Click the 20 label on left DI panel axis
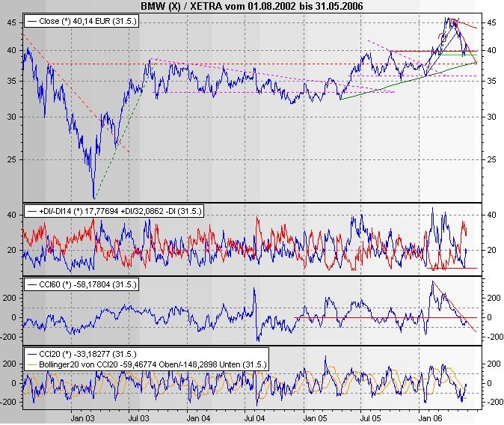 click(11, 250)
